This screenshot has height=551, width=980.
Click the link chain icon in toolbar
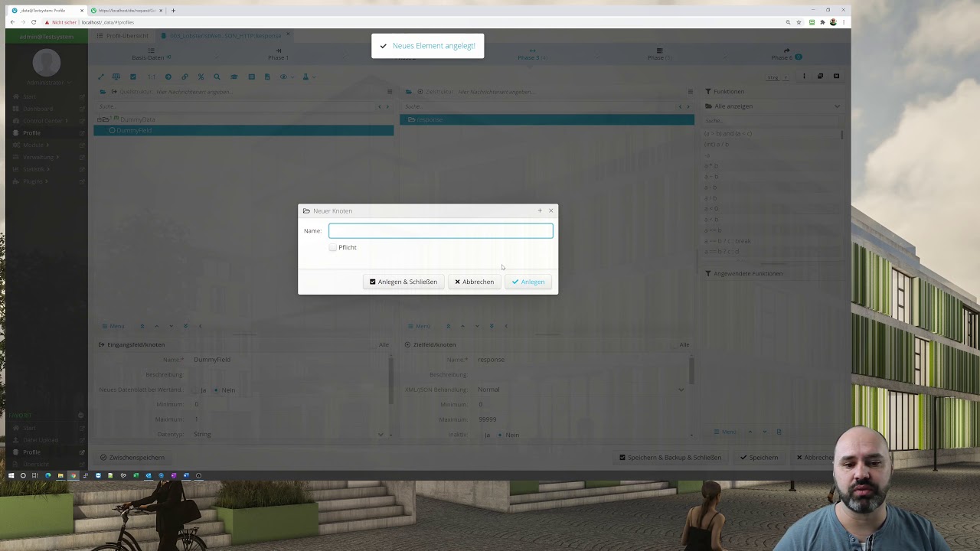(185, 77)
